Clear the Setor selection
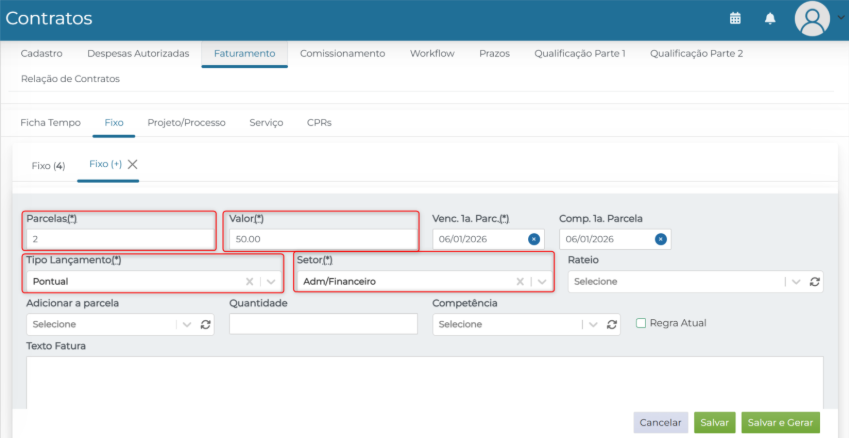This screenshot has width=849, height=438. (520, 282)
